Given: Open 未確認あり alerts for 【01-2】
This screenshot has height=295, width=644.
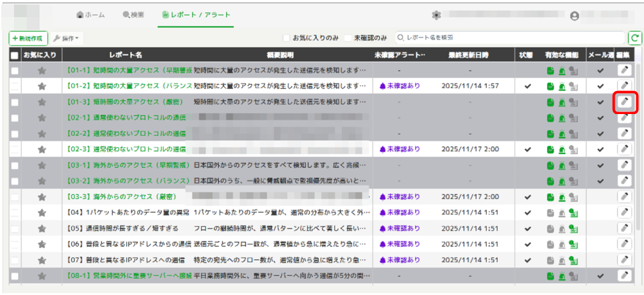Looking at the screenshot, I should tap(400, 86).
